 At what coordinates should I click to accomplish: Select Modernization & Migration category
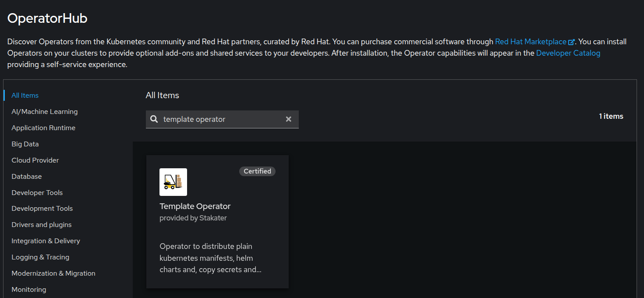(53, 273)
